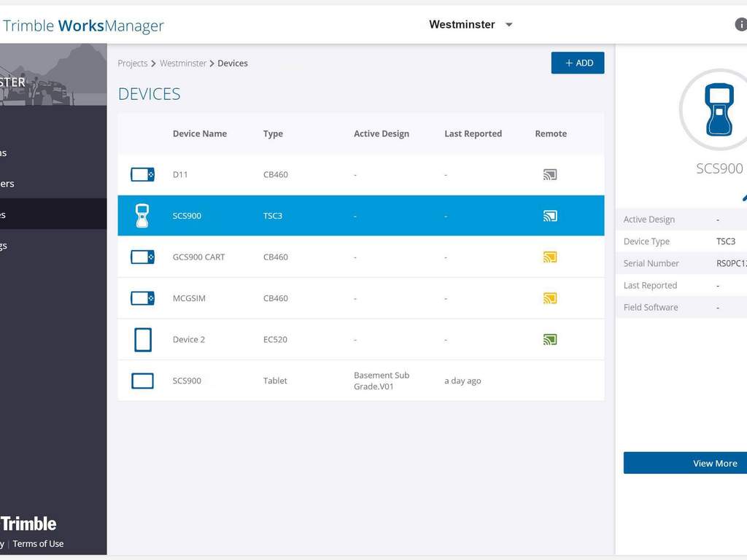Open the Terms of Use link
747x560 pixels.
pos(38,544)
